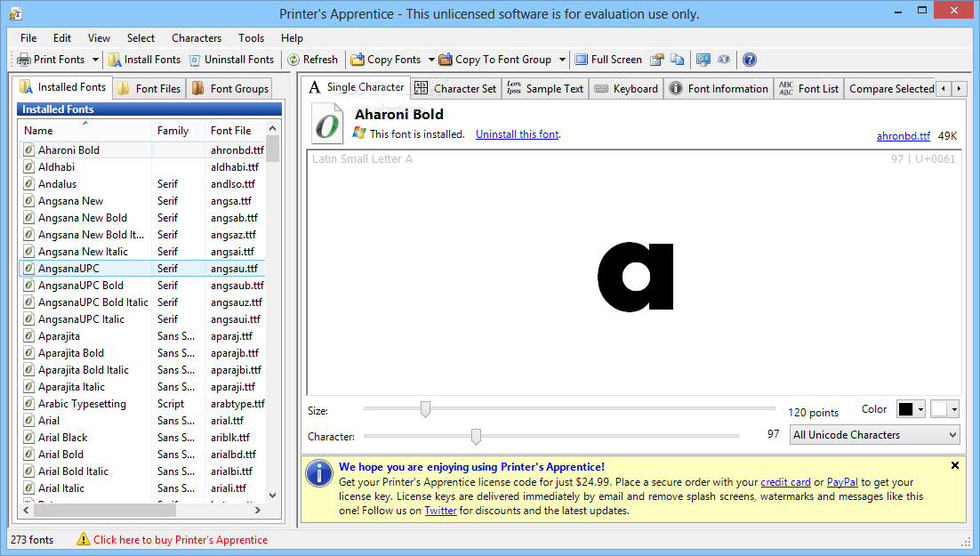Click here to buy Printer's Apprentice link
This screenshot has width=980, height=556.
coord(180,540)
